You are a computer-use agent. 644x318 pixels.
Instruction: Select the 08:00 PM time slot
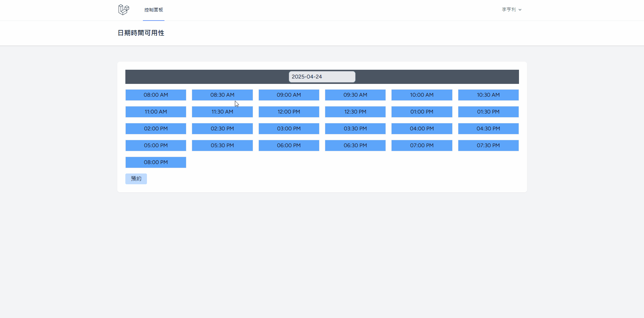click(156, 162)
